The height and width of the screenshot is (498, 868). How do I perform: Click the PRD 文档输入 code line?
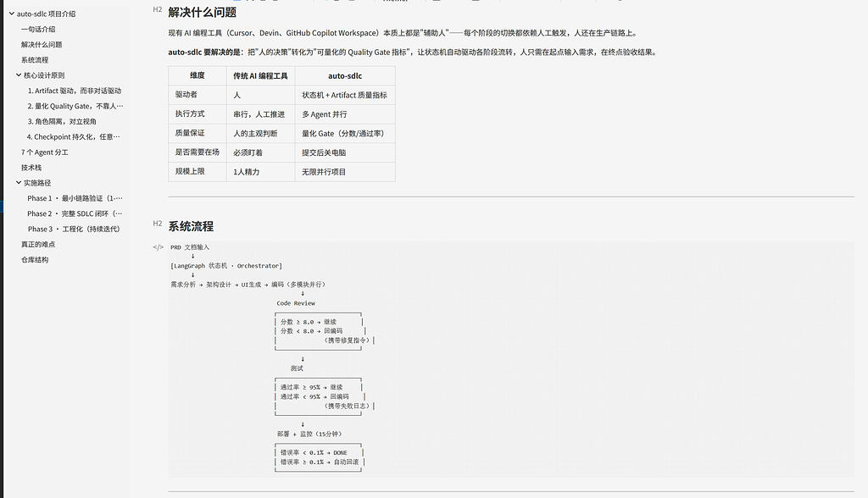coord(190,247)
